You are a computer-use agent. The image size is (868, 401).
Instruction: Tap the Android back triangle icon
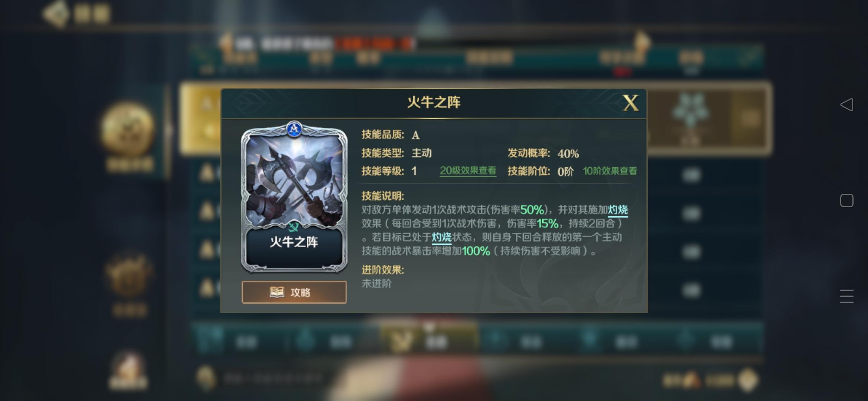coord(846,105)
